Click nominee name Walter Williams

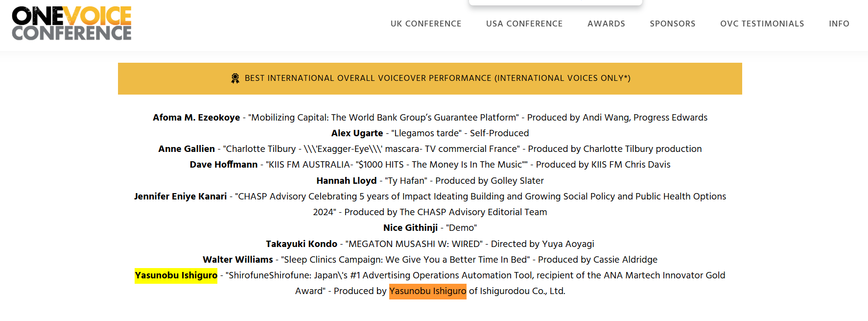pyautogui.click(x=238, y=260)
